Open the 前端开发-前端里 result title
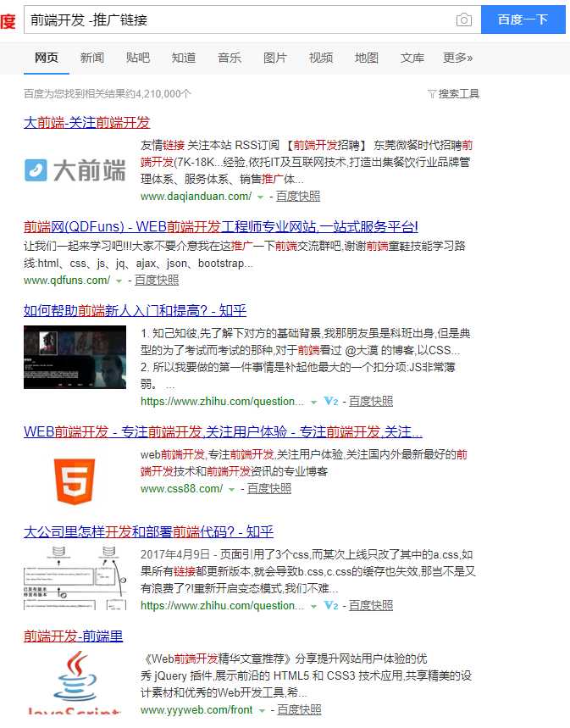Screen dimensions: 570x728 pos(74,636)
